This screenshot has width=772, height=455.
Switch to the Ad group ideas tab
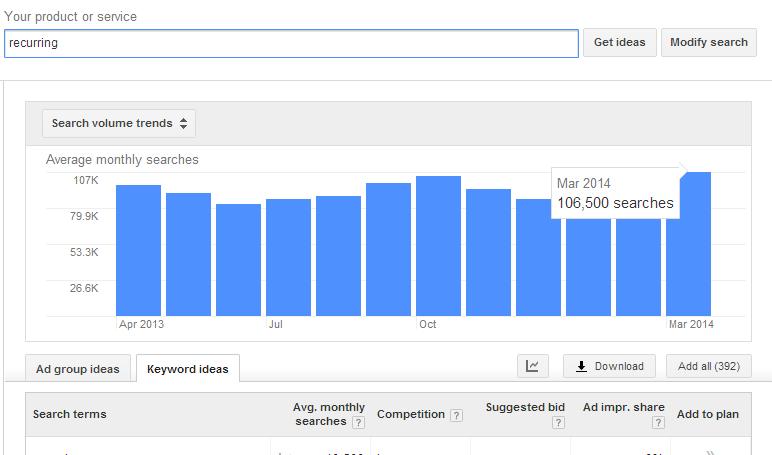tap(78, 369)
